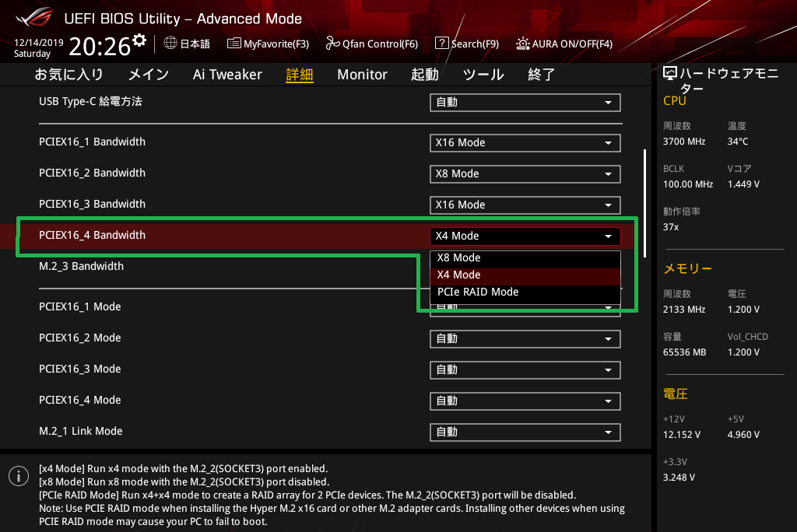Click the +5V 4.960 V reading

743,435
